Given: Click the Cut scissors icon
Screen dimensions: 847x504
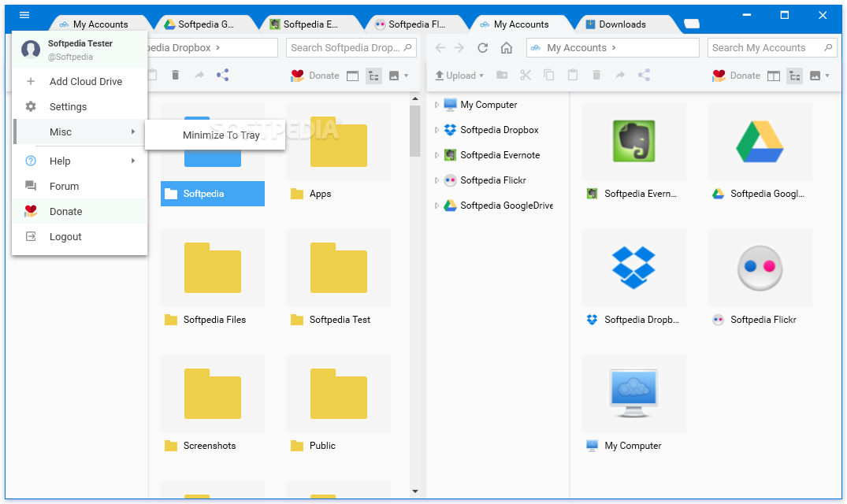Looking at the screenshot, I should click(x=526, y=75).
